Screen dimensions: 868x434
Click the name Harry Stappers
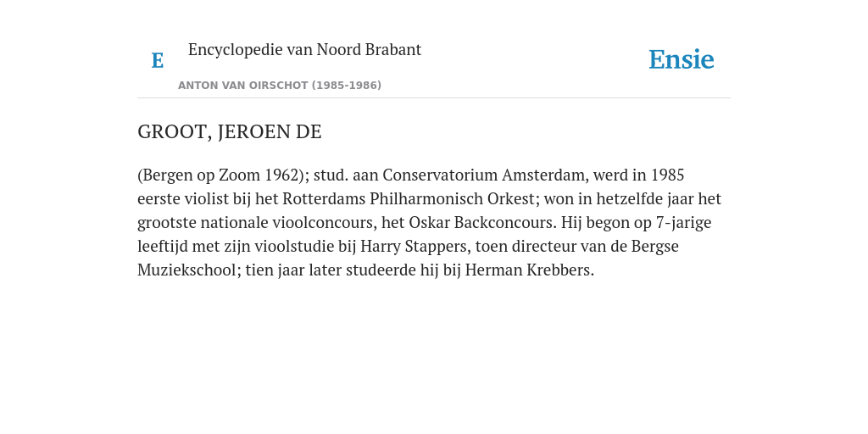(x=414, y=247)
